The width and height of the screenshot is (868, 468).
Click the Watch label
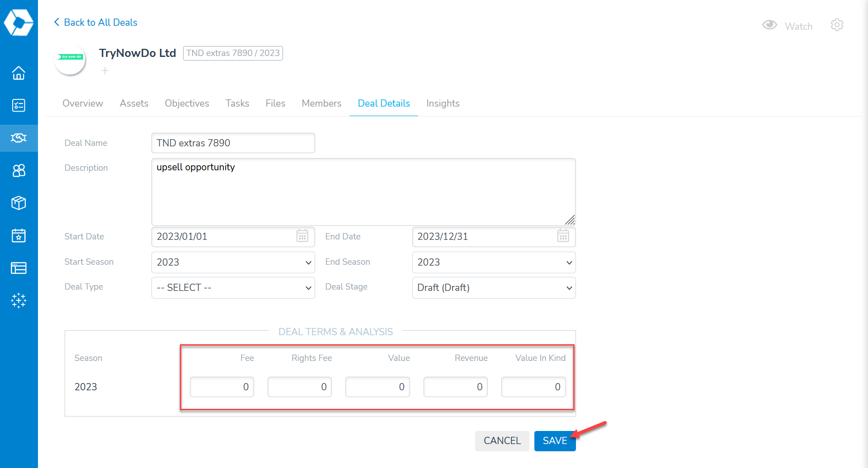point(798,26)
